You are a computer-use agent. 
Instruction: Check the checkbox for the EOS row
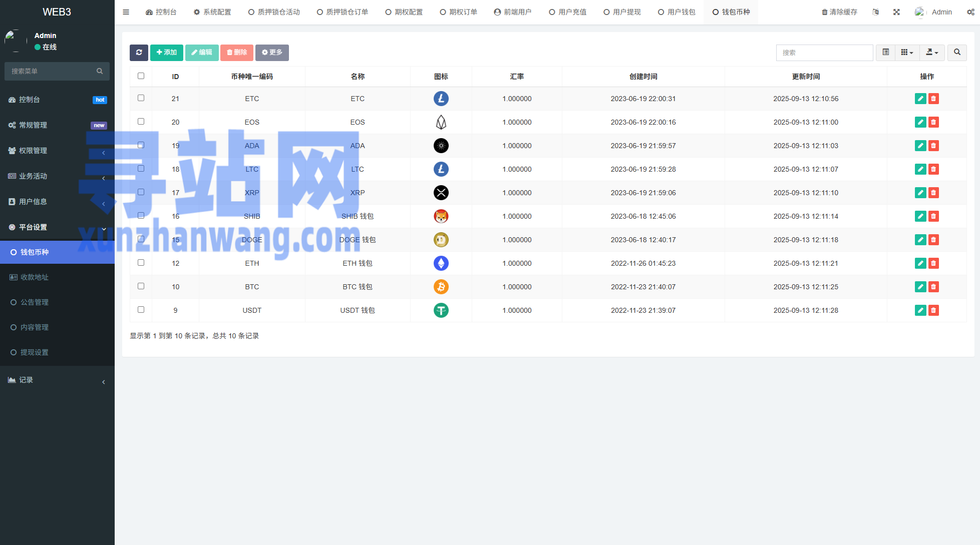[x=141, y=122]
